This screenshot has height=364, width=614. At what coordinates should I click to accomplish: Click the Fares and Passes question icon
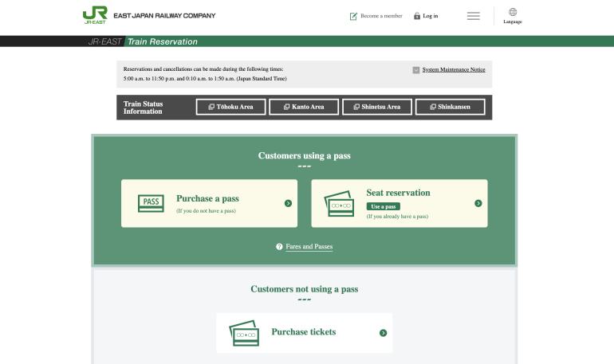pos(279,247)
